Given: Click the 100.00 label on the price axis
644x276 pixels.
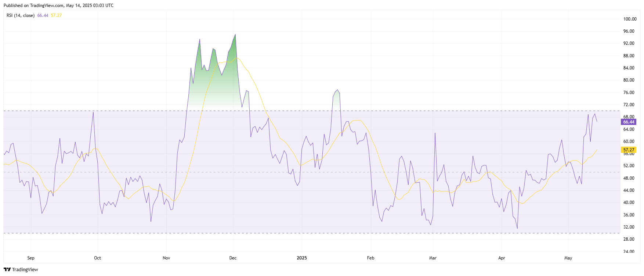Looking at the screenshot, I should click(x=630, y=19).
